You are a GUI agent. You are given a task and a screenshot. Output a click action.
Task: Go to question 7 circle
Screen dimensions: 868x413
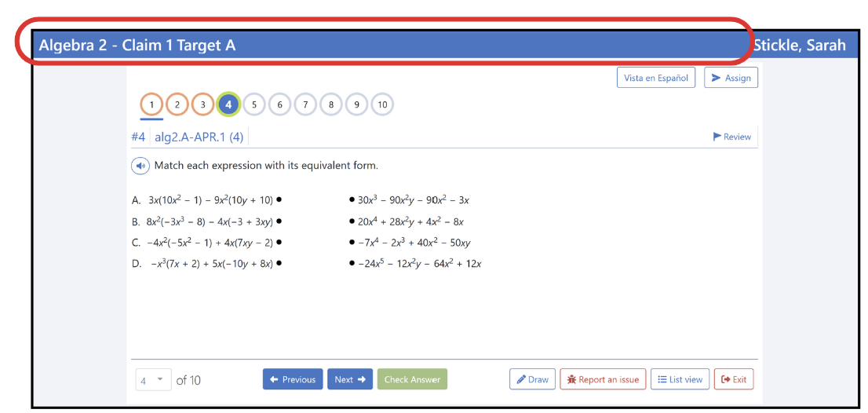305,104
